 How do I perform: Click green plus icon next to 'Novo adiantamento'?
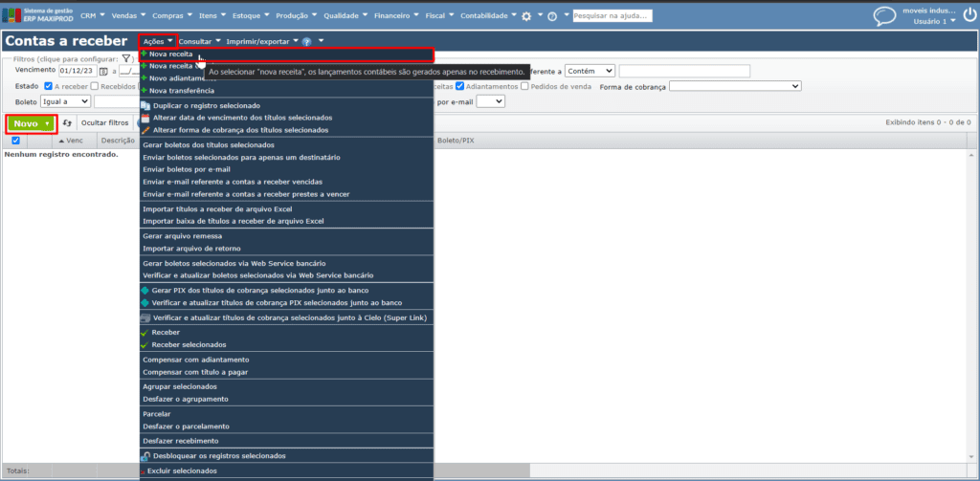pos(145,78)
